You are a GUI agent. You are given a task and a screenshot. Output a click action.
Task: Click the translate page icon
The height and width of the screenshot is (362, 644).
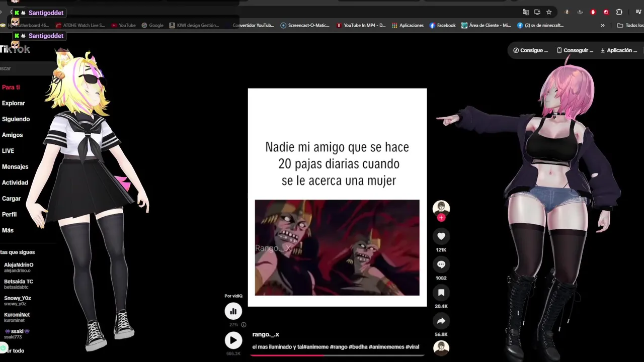[526, 12]
